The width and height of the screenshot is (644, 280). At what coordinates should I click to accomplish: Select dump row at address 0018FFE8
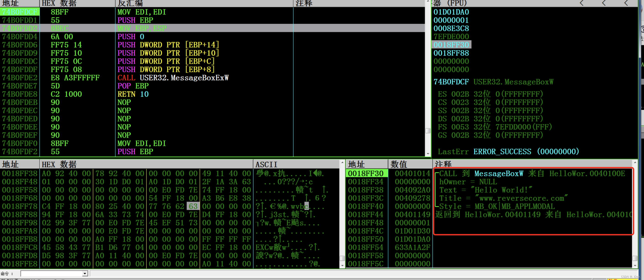[170, 264]
